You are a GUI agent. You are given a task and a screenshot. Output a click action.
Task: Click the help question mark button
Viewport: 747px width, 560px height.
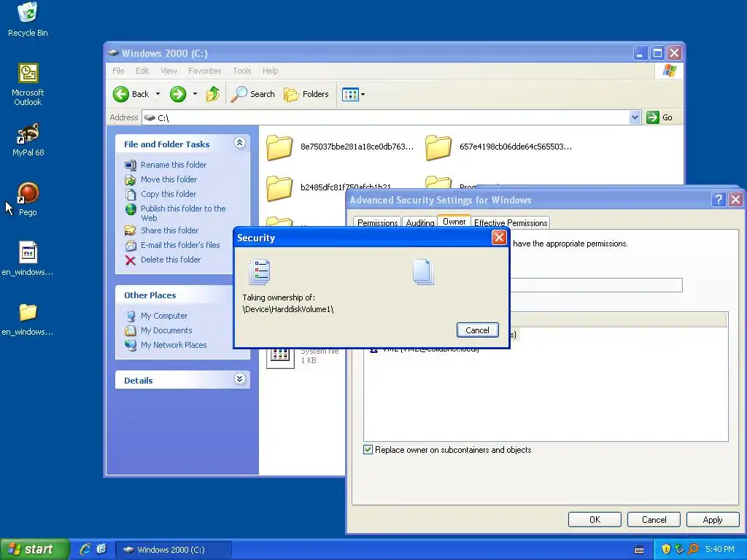719,200
